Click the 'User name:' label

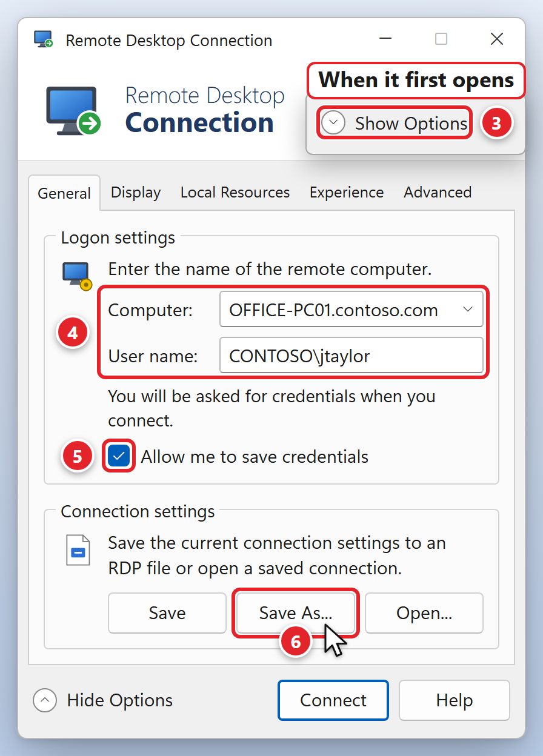[x=153, y=356]
